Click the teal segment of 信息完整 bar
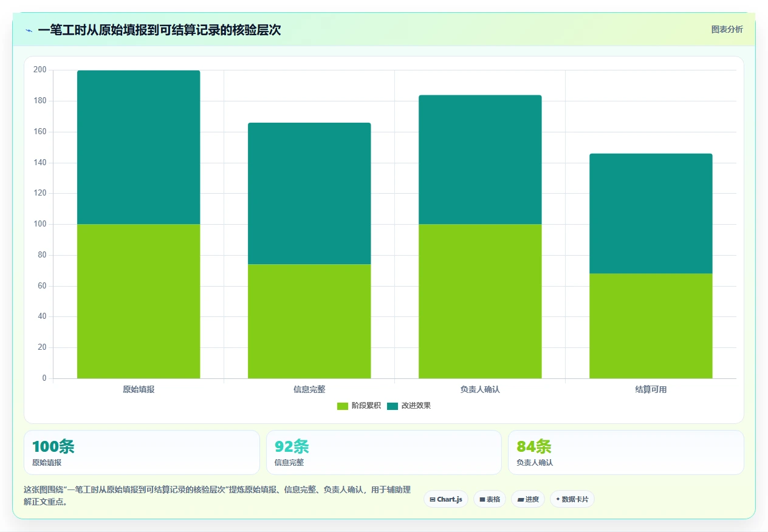The image size is (768, 532). [x=309, y=194]
